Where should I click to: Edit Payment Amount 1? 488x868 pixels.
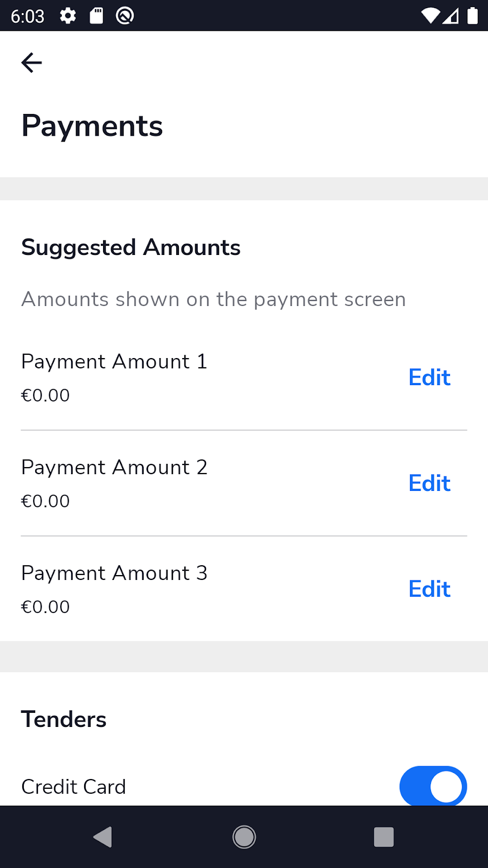[x=429, y=378]
